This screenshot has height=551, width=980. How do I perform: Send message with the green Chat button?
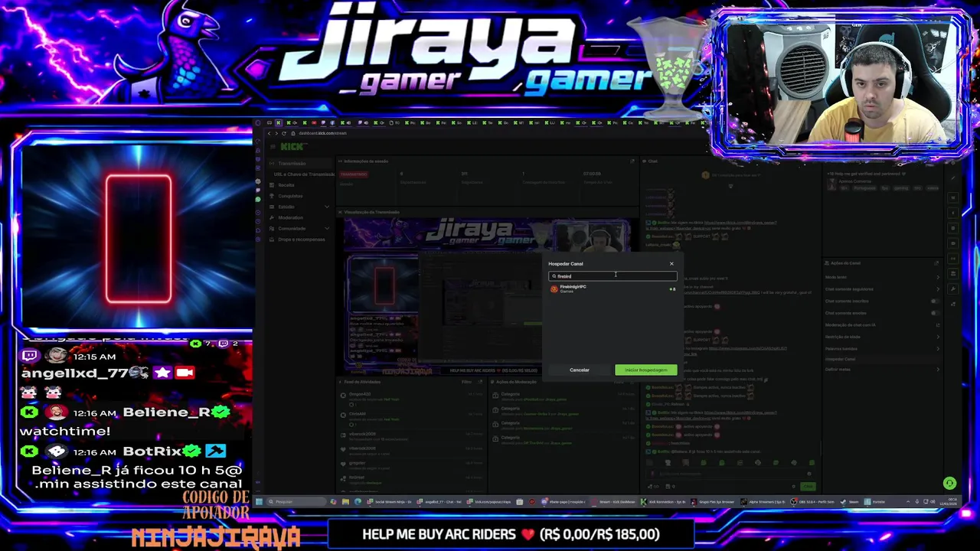[x=807, y=487]
